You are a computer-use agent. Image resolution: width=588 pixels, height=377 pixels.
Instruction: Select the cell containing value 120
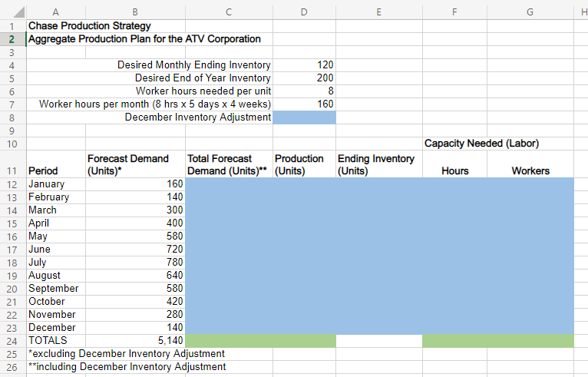coord(305,65)
